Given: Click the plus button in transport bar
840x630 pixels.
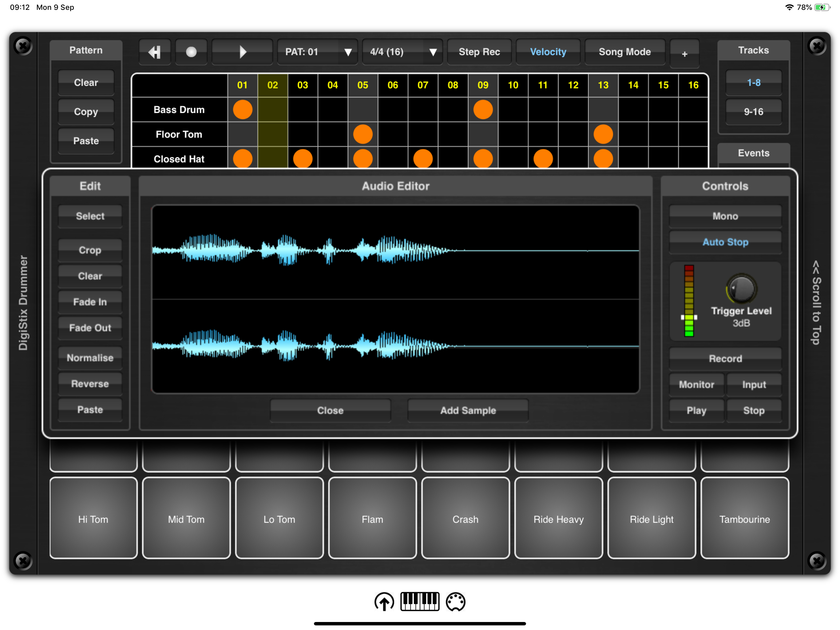Looking at the screenshot, I should tap(684, 54).
